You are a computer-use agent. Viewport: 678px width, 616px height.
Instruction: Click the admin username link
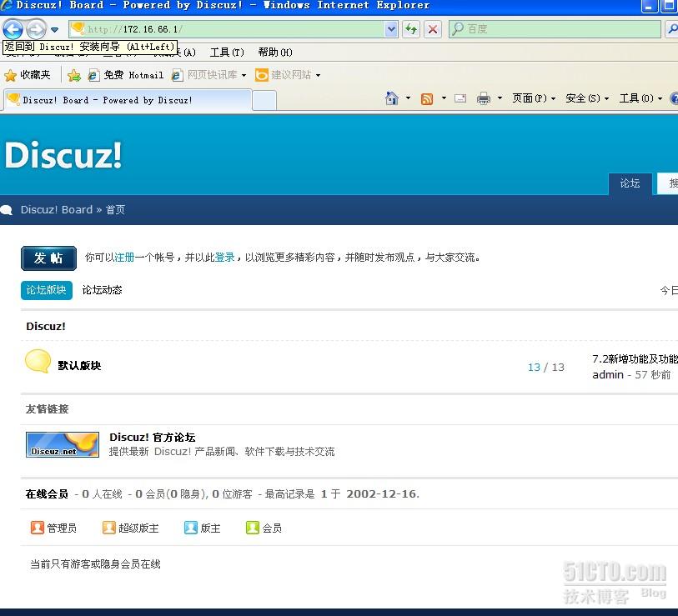(x=607, y=375)
